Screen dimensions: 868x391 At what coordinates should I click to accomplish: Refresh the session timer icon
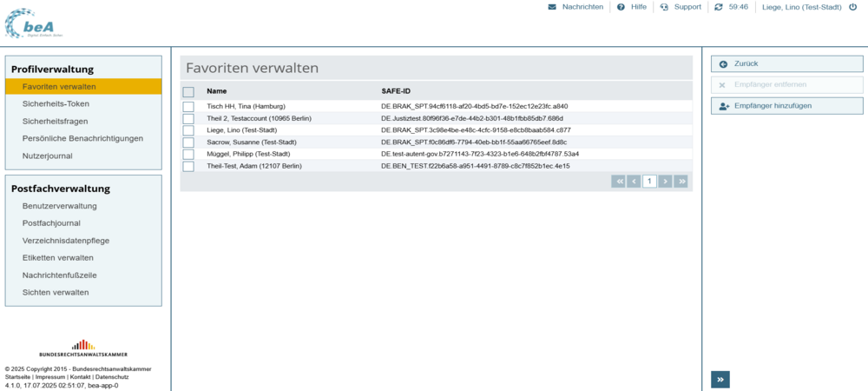tap(718, 7)
